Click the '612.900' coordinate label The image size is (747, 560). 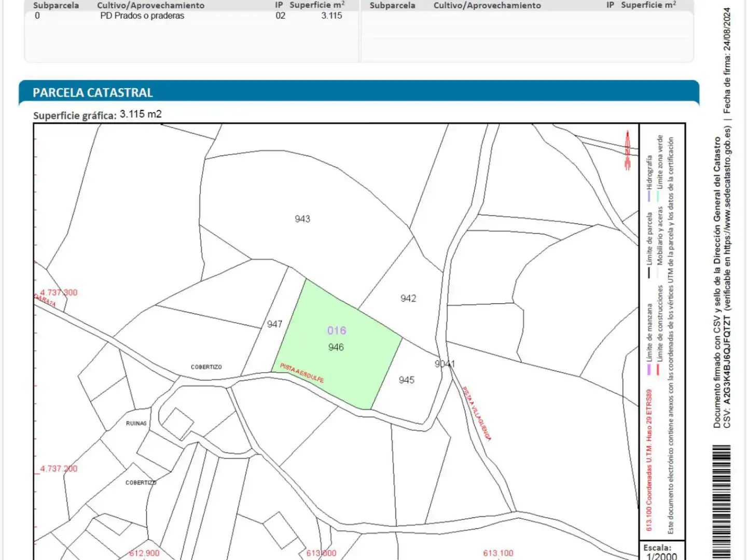[x=144, y=553]
